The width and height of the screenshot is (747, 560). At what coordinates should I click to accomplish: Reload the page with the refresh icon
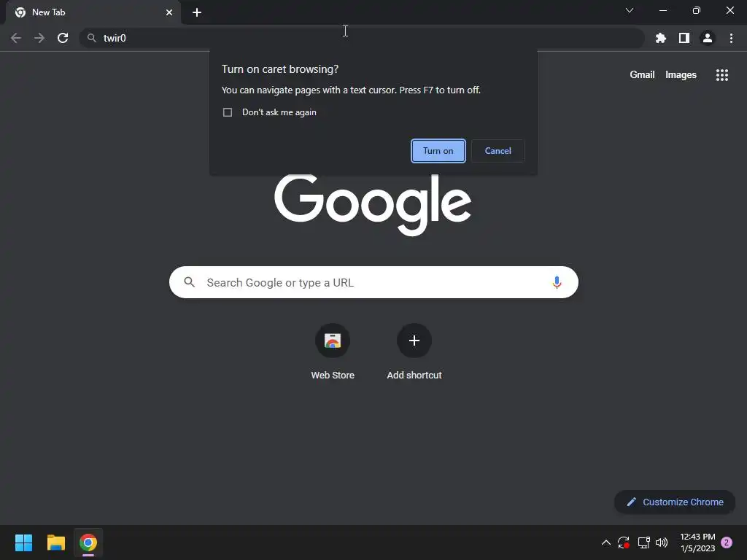[63, 38]
